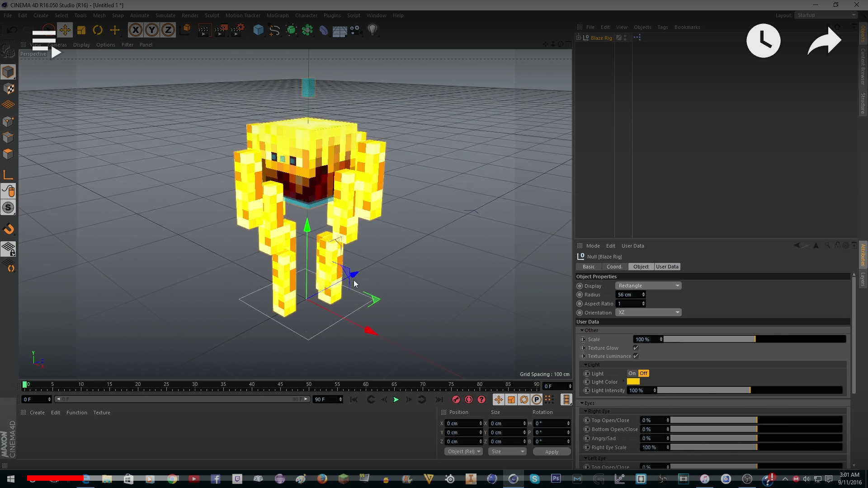Open the Simulate menu

click(x=165, y=15)
